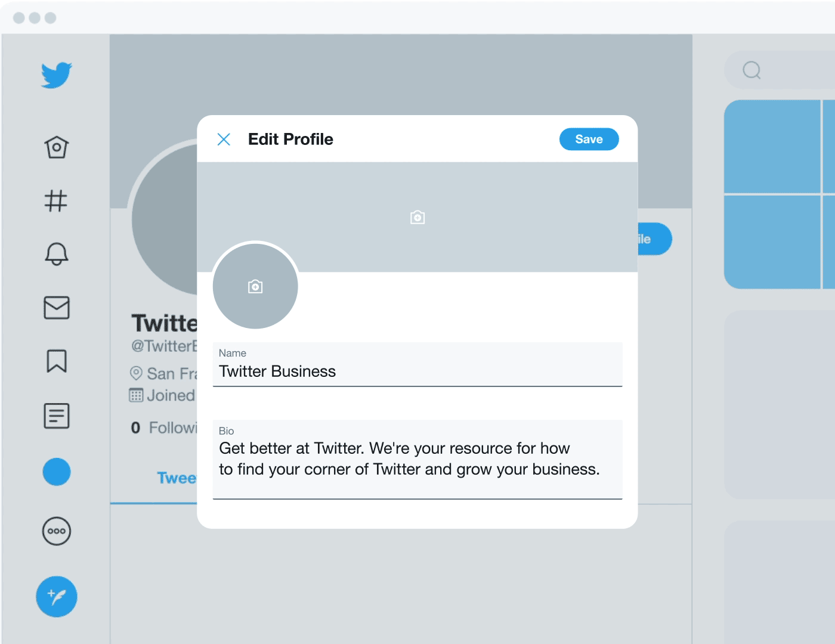Screen dimensions: 835x644
Task: Open the Home feed icon
Action: tap(57, 147)
